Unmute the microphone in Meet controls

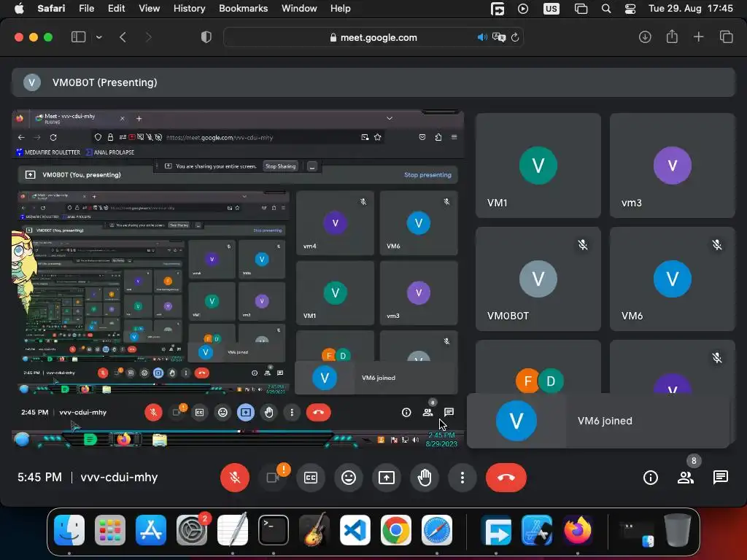pos(234,477)
